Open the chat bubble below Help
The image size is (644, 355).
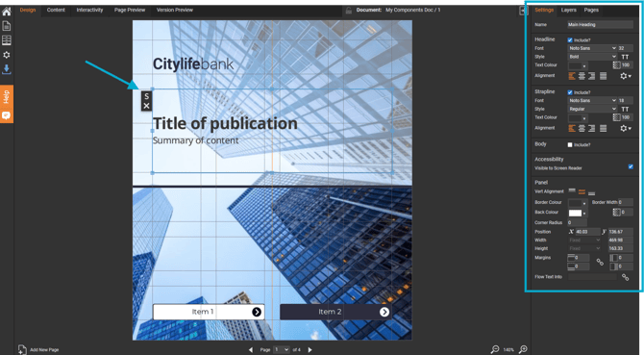click(x=7, y=115)
